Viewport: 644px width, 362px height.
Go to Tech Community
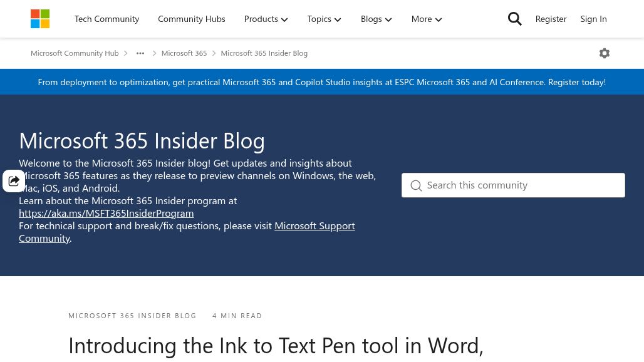(106, 19)
